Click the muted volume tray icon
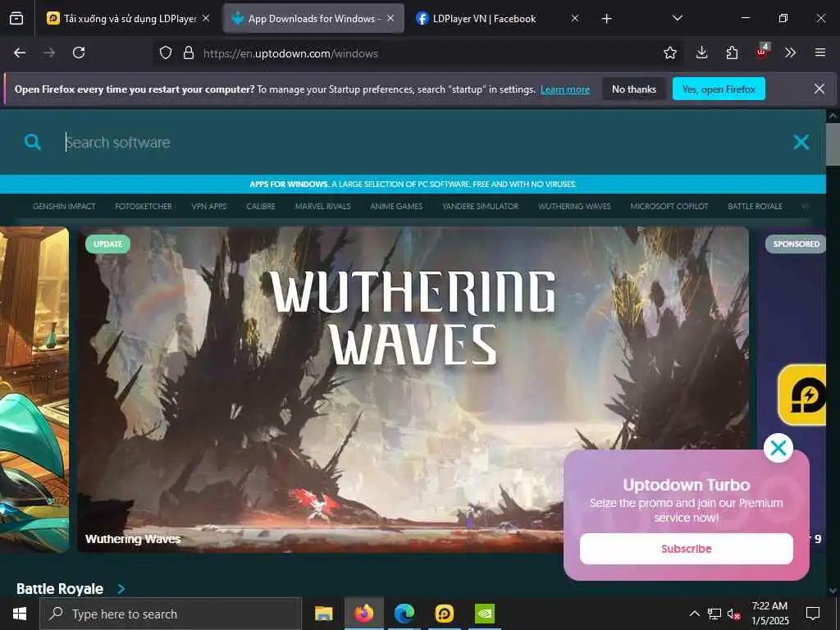 point(733,614)
